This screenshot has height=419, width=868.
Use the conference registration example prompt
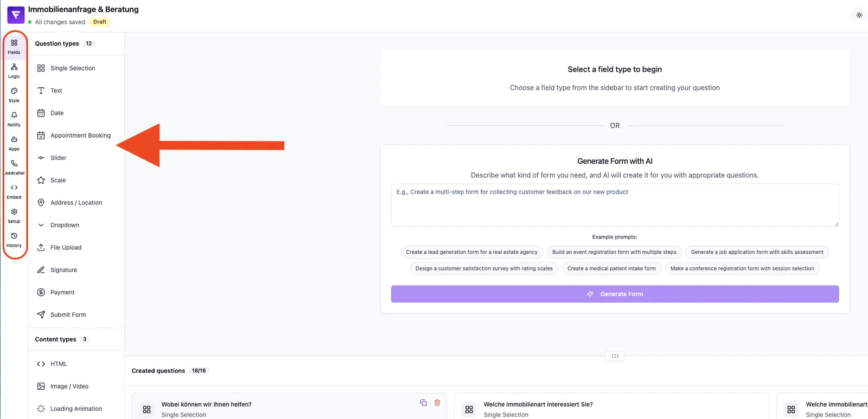tap(742, 268)
